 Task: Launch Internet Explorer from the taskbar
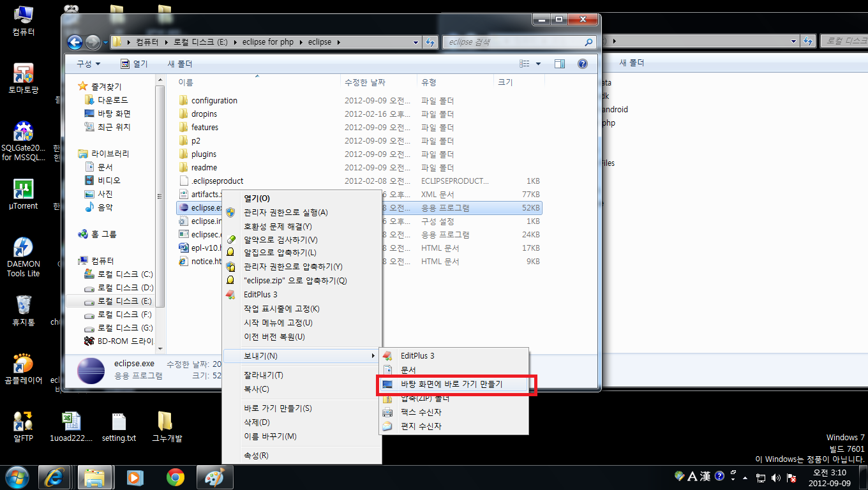click(54, 477)
